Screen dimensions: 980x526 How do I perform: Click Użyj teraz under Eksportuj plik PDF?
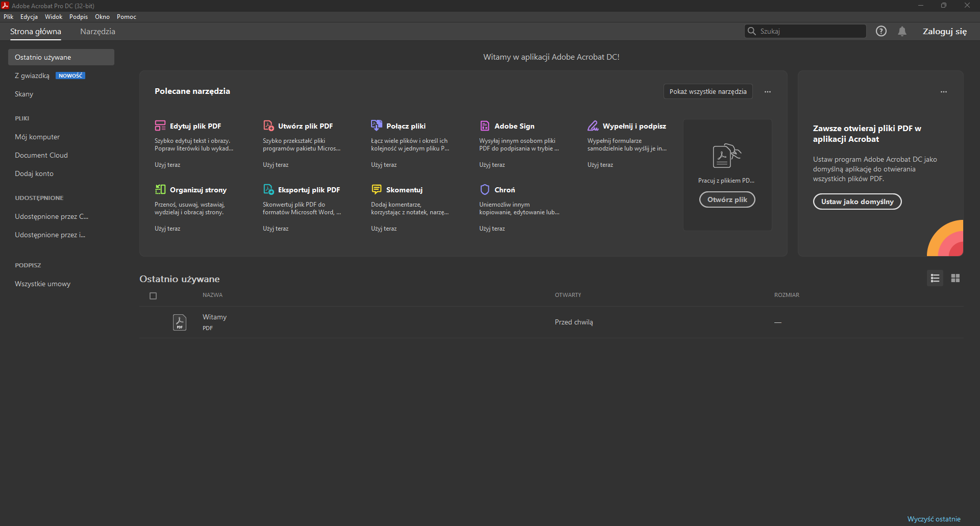point(276,229)
